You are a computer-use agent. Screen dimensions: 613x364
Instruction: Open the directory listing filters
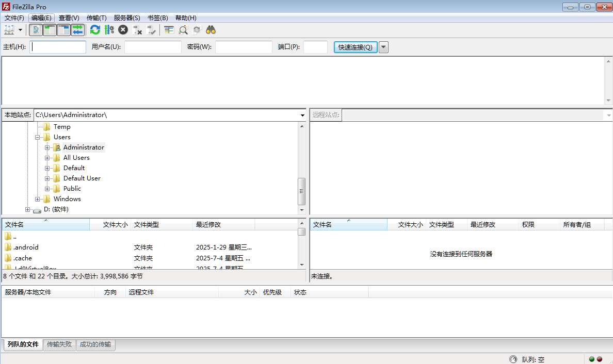click(183, 29)
